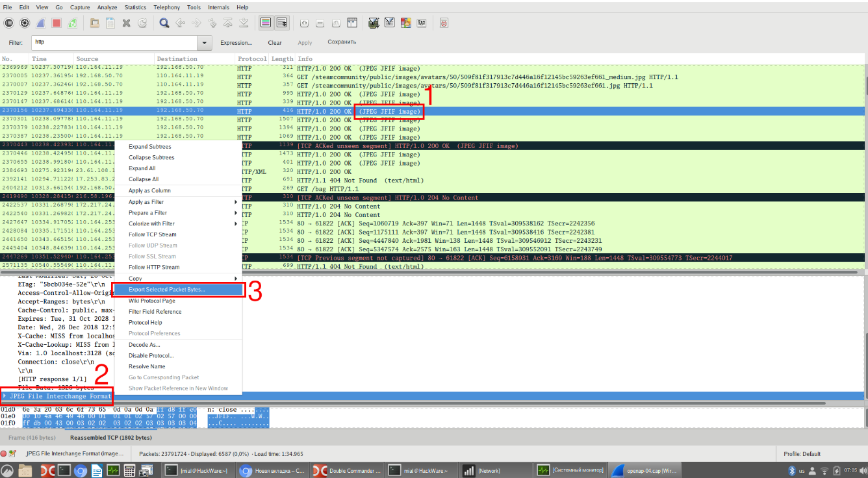Screen dimensions: 868x478
Task: Choose Export Selected Packet Bytes from context menu
Action: coord(167,290)
